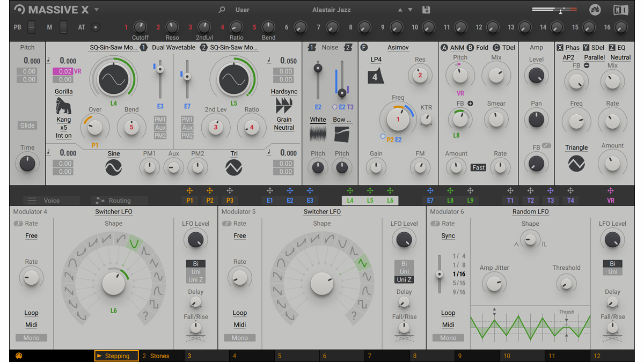Toggle the Glide button
Screen dimensions: 644x362
click(x=27, y=125)
